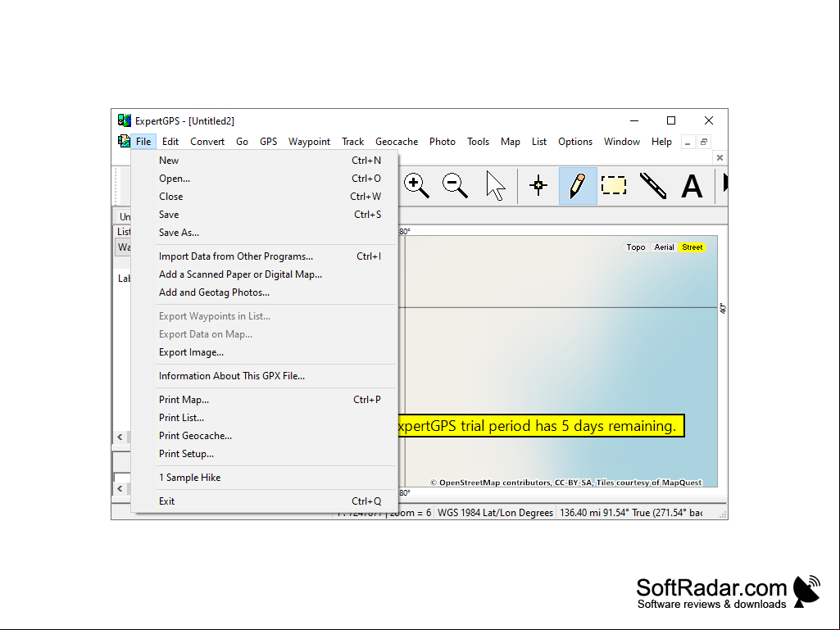Image resolution: width=840 pixels, height=630 pixels.
Task: Switch map view to Street
Action: point(692,247)
